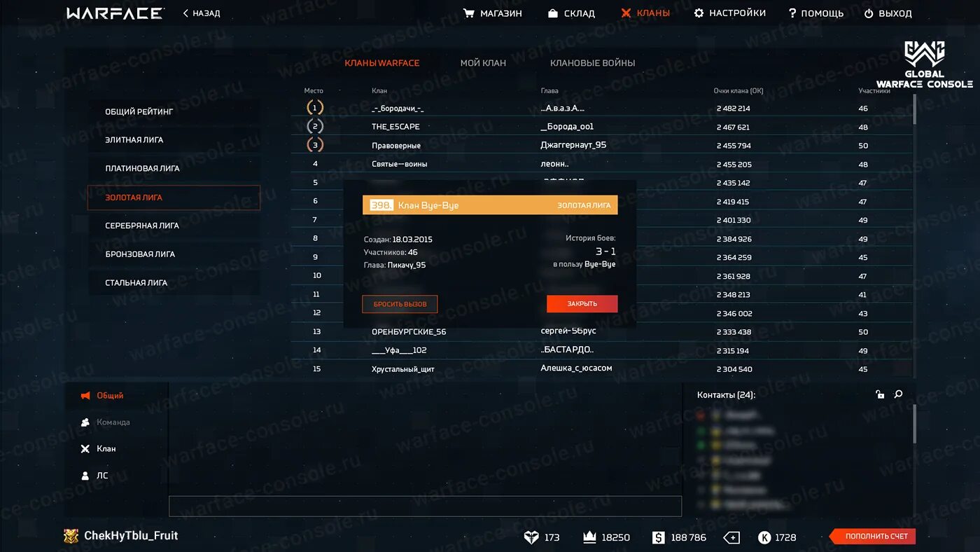Click the 398. rank badge in popup
Screen dimensions: 980x552
pyautogui.click(x=381, y=205)
